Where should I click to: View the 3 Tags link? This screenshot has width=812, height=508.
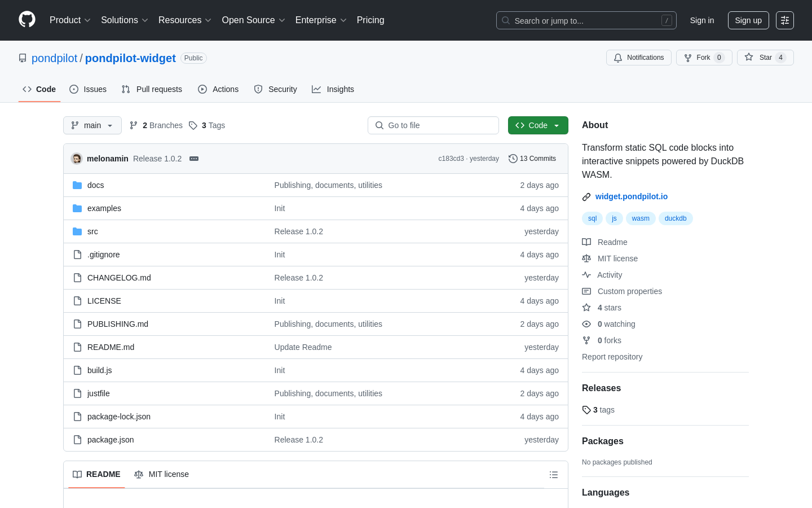(207, 125)
